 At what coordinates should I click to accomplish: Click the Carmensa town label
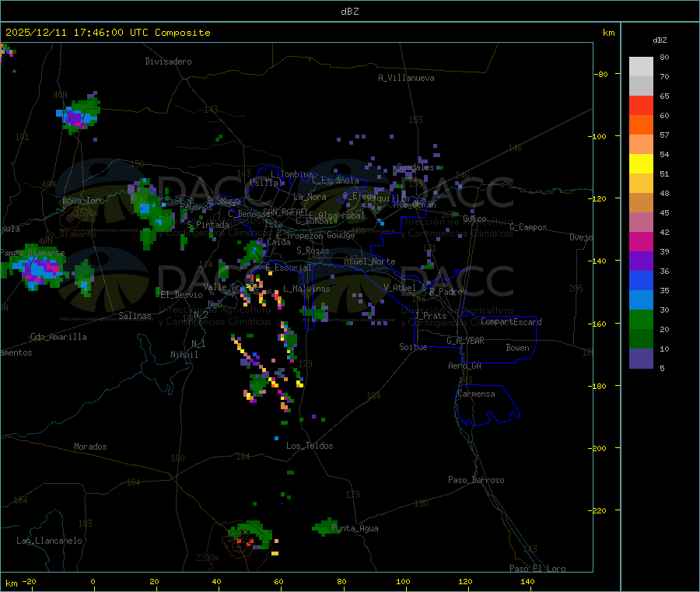(x=476, y=394)
